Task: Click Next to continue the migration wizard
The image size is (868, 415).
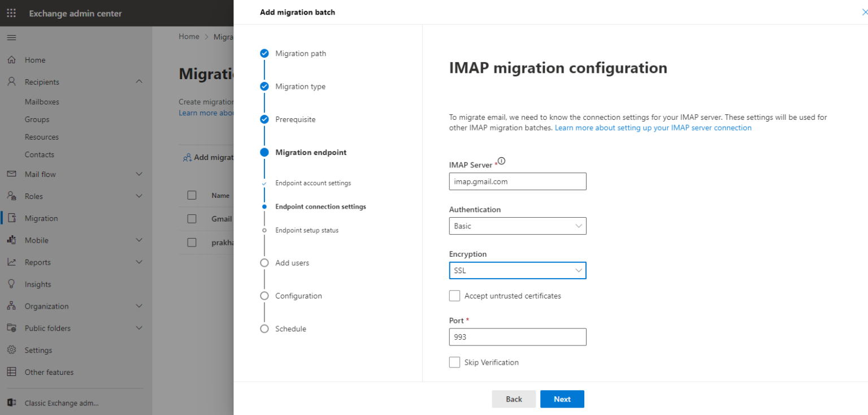Action: coord(562,399)
